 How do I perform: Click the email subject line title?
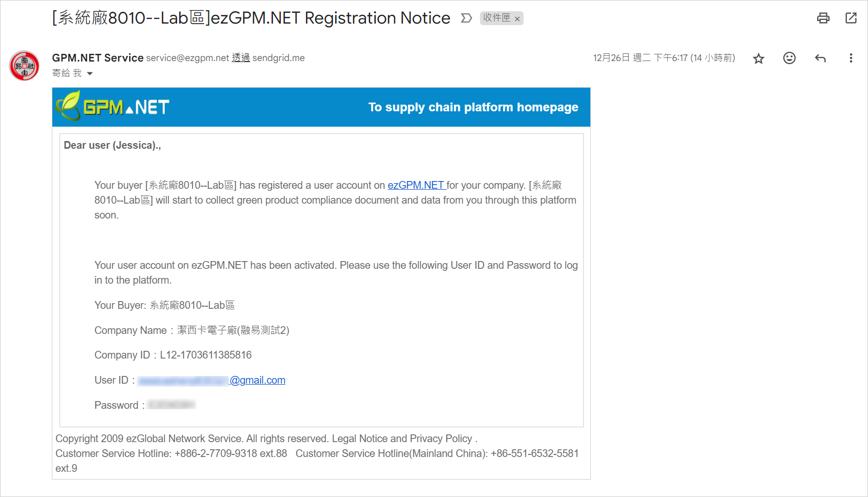[251, 18]
